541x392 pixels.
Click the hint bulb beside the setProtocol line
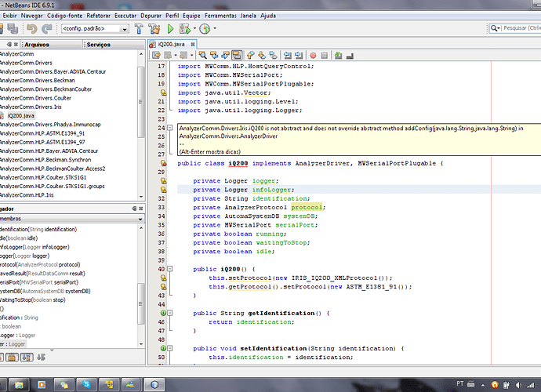[x=163, y=278]
